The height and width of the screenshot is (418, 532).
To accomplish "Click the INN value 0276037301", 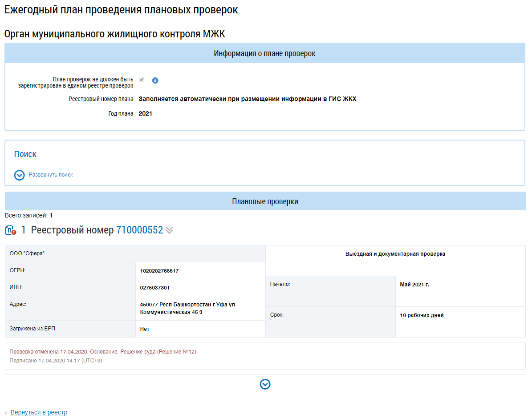I will (154, 288).
